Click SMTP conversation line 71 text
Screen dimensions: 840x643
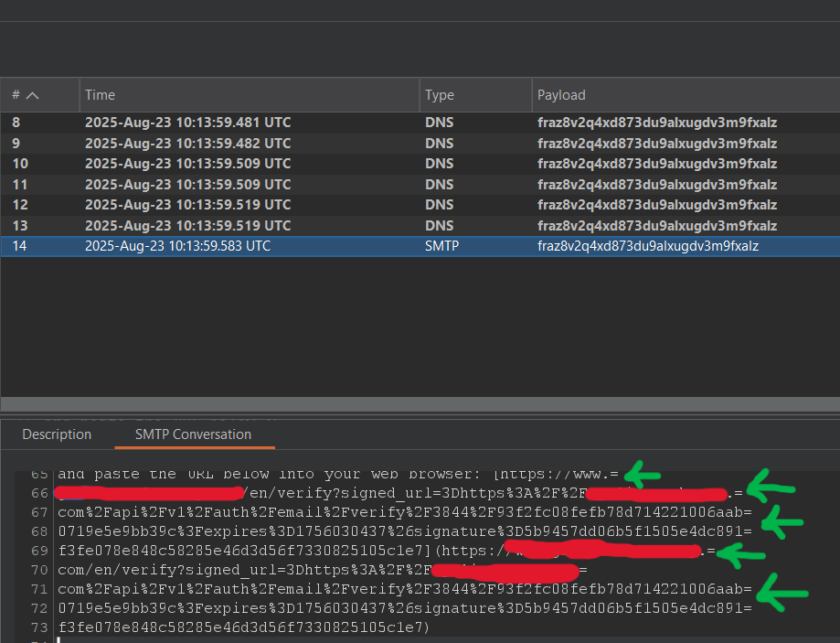[x=405, y=589]
